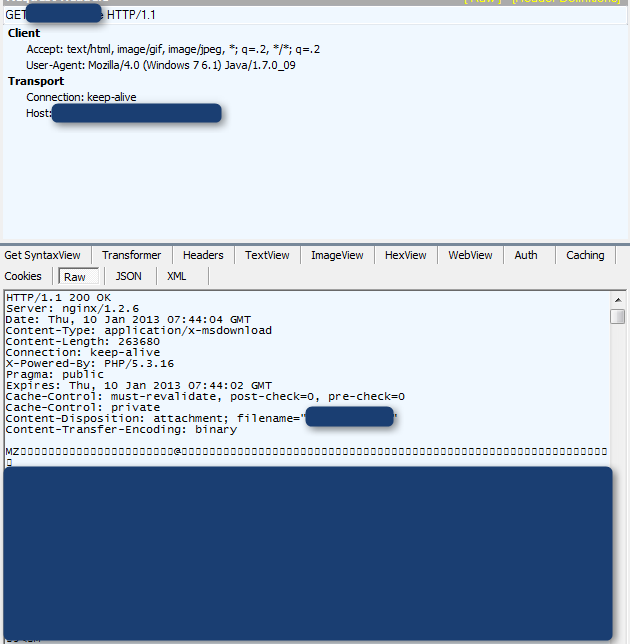
Task: Click the request 'Connection: keep-alive' header
Action: coord(81,97)
